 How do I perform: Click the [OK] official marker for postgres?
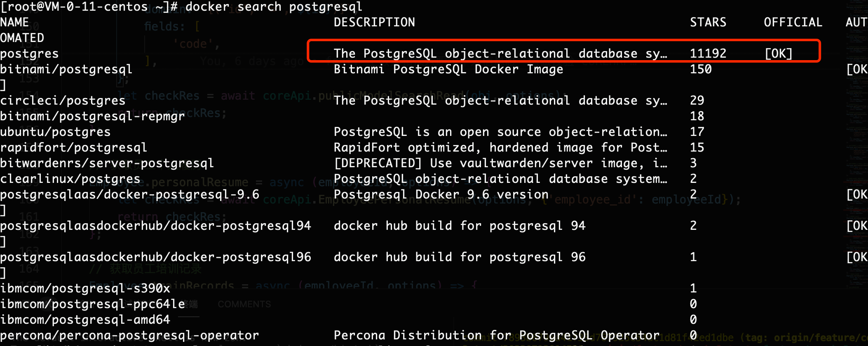[x=779, y=54]
